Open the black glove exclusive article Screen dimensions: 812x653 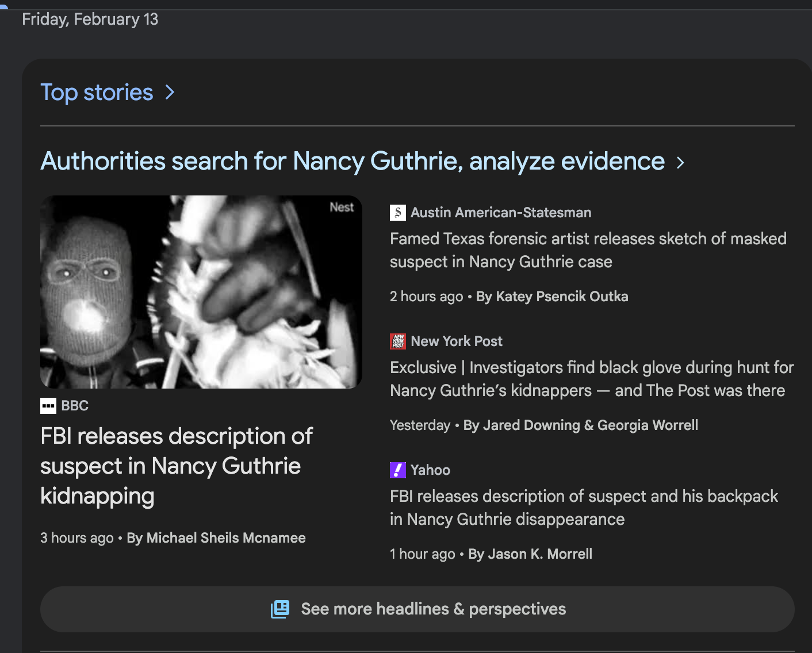click(x=591, y=379)
